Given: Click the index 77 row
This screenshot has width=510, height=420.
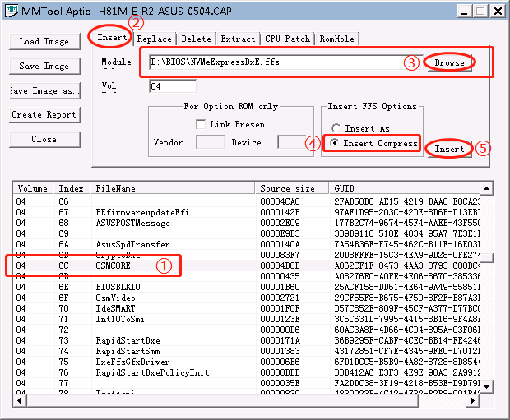Looking at the screenshot, I should pyautogui.click(x=247, y=383).
